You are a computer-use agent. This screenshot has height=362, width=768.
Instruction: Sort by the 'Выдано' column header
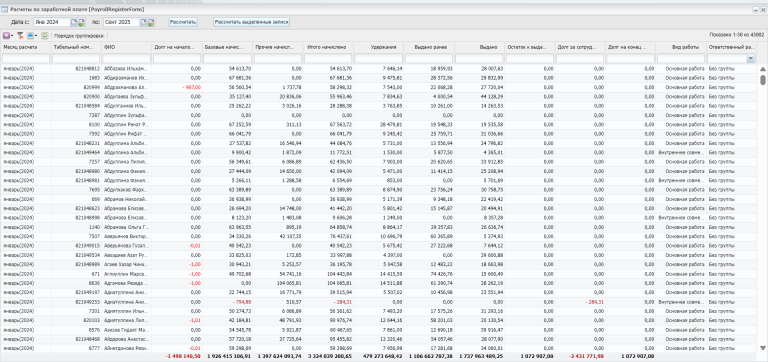[480, 47]
